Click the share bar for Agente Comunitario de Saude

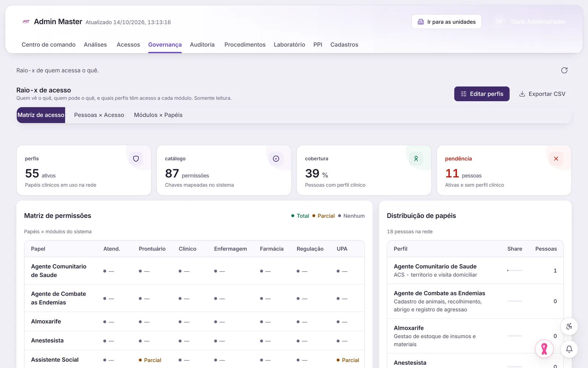tap(514, 270)
